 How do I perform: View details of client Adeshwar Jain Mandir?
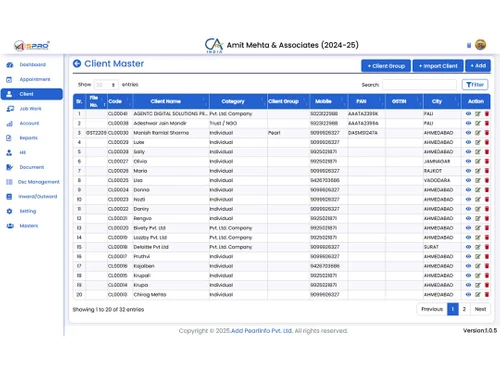[x=468, y=123]
